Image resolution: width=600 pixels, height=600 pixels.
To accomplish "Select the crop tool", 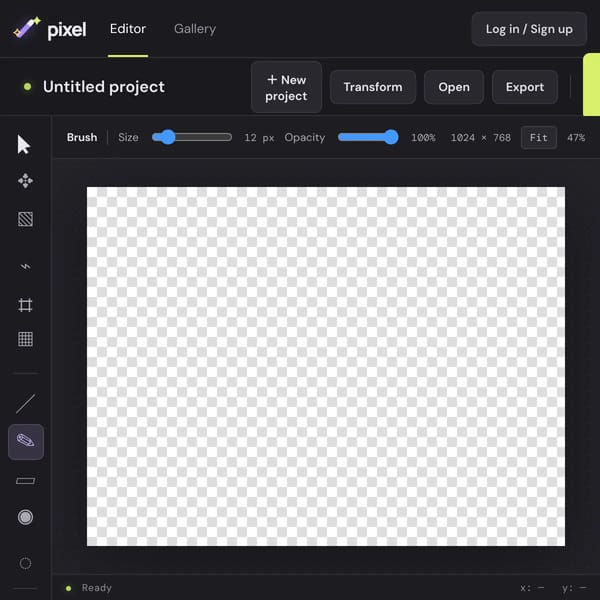I will pyautogui.click(x=25, y=305).
